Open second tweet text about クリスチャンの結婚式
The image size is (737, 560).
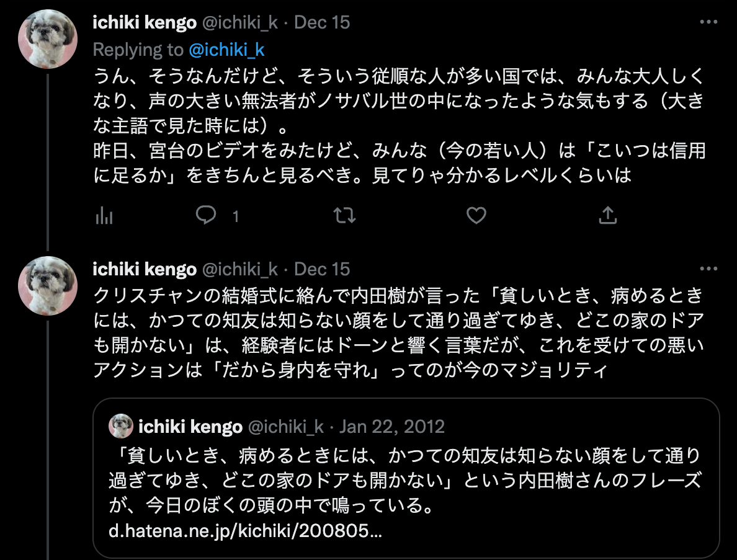[x=398, y=332]
